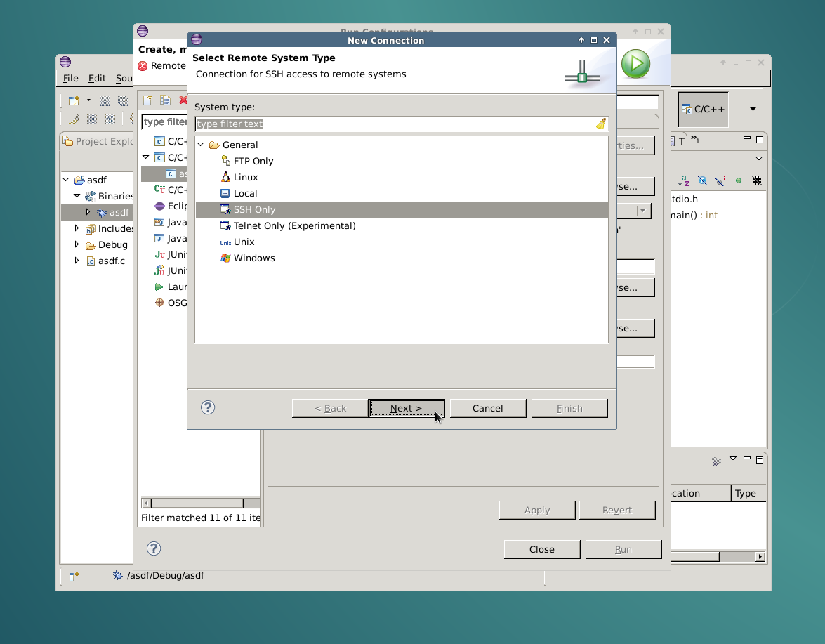Viewport: 825px width, 644px height.
Task: Click the hide static members icon
Action: point(720,180)
